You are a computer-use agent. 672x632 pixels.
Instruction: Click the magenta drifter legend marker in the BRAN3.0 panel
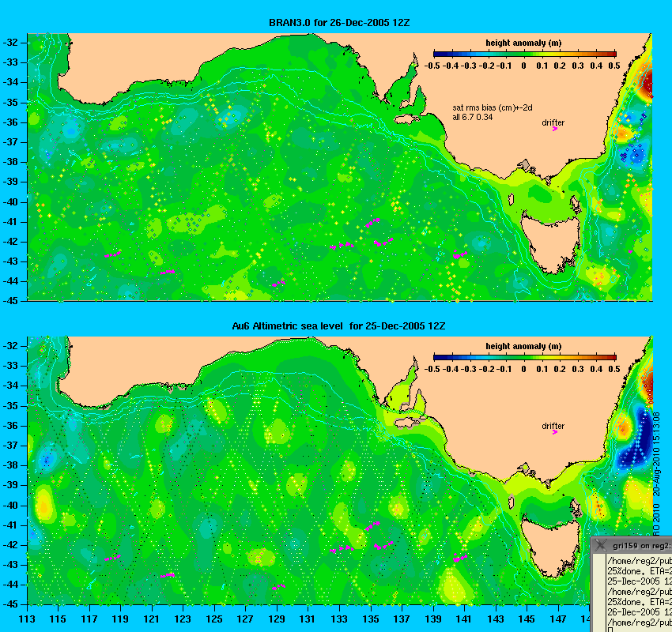click(x=554, y=129)
